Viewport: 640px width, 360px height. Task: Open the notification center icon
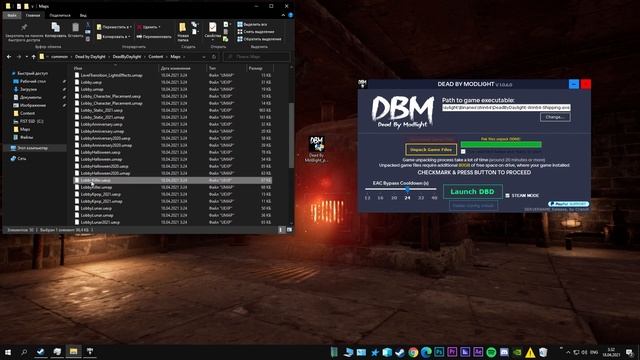tap(630, 352)
